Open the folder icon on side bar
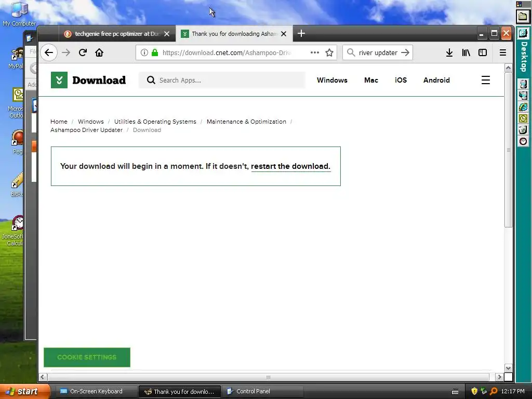Screen dimensions: 532x399 (x=523, y=16)
